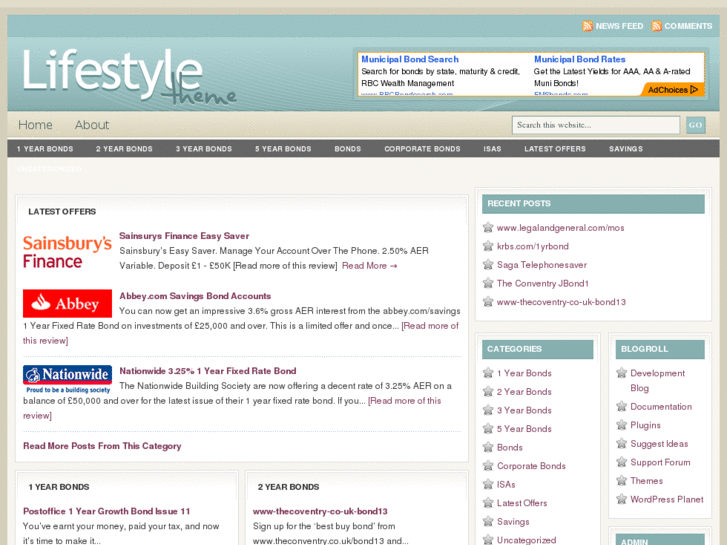Open Nationwide 3.25% 1 Year Fixed Rate Bond
Screen dimensions: 727x545
click(208, 371)
